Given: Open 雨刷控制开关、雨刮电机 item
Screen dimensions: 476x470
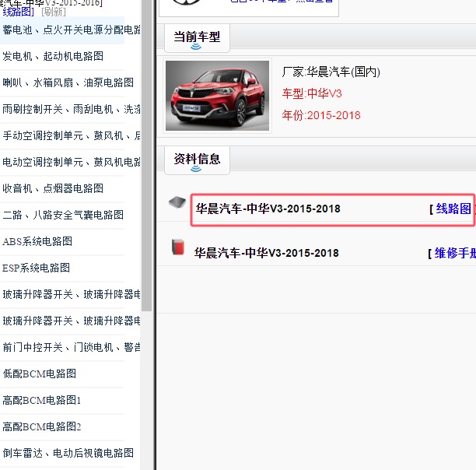Looking at the screenshot, I should pos(71,109).
